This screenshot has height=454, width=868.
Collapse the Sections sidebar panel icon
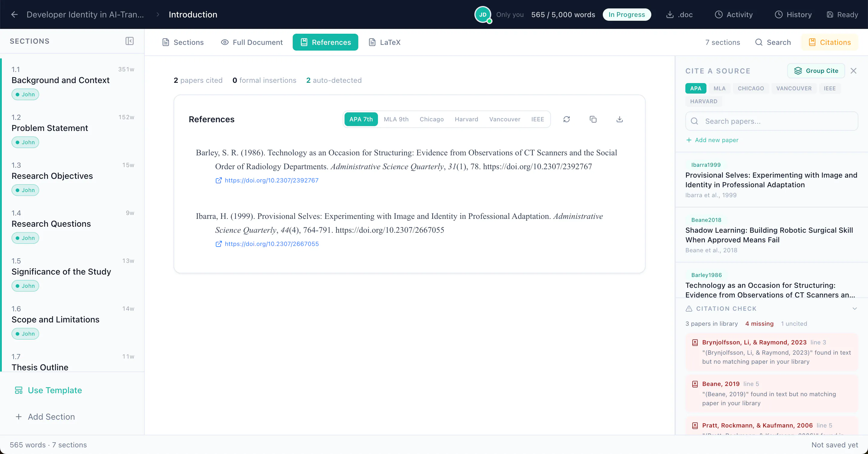(129, 41)
